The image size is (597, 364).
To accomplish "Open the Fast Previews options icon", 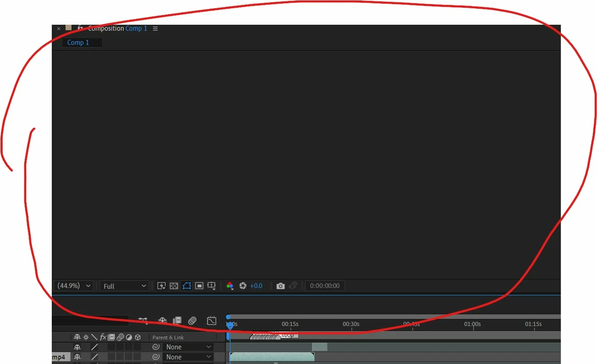I will click(x=161, y=286).
